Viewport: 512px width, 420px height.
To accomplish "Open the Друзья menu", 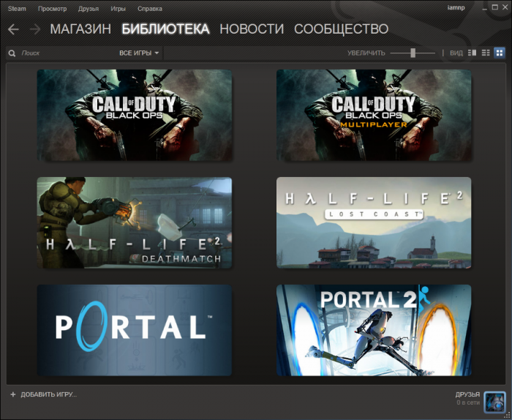I will click(89, 9).
